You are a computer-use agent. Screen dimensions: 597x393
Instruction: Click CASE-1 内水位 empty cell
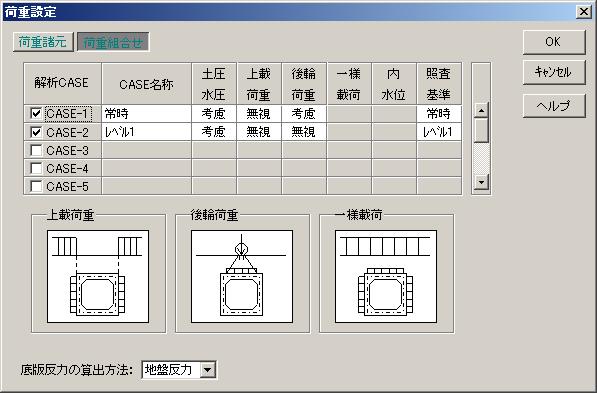[394, 114]
